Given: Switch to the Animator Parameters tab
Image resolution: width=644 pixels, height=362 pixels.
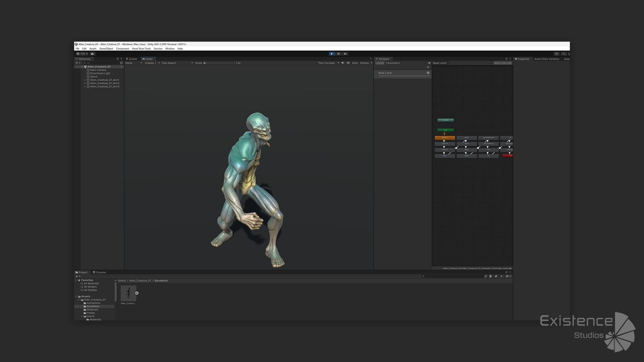Looking at the screenshot, I should 393,63.
